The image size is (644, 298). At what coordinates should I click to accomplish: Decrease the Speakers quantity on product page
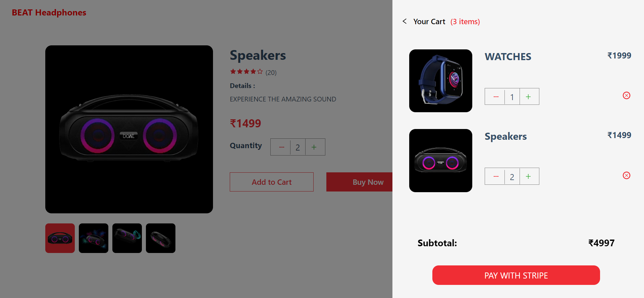click(281, 147)
